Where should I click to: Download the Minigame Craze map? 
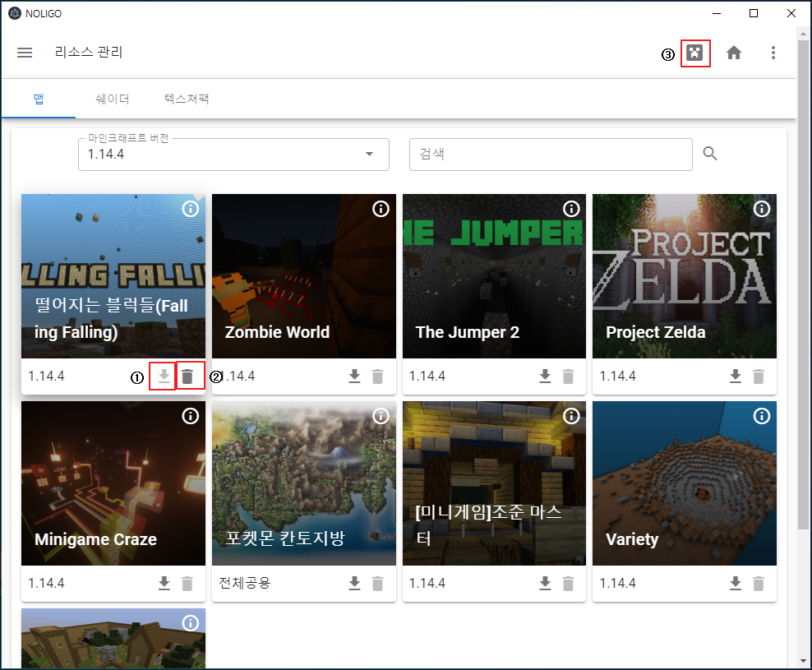164,583
